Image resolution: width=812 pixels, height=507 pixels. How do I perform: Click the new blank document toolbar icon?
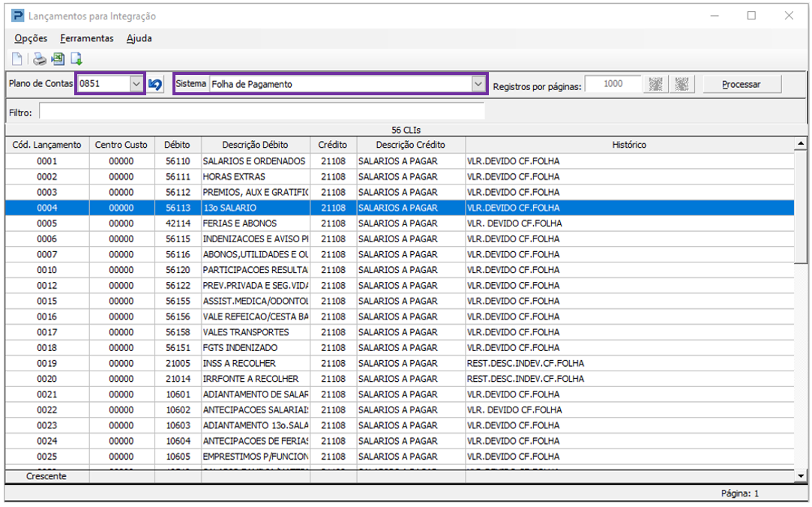click(17, 59)
